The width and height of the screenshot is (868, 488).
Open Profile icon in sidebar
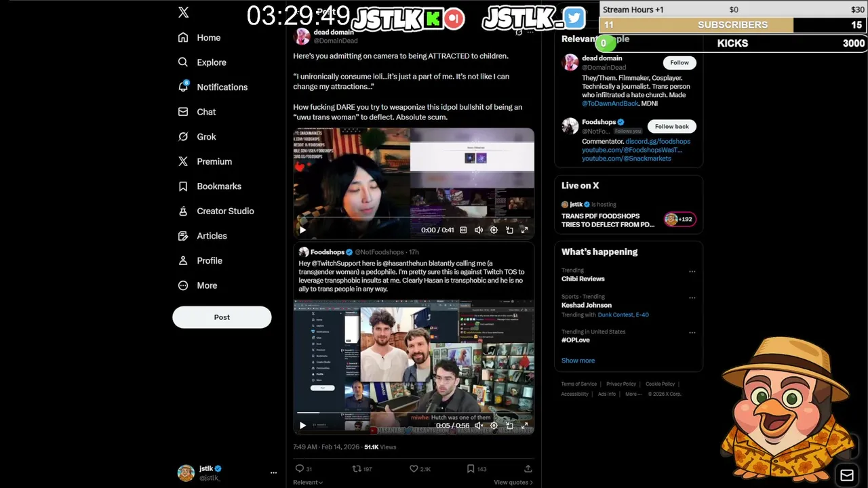183,260
